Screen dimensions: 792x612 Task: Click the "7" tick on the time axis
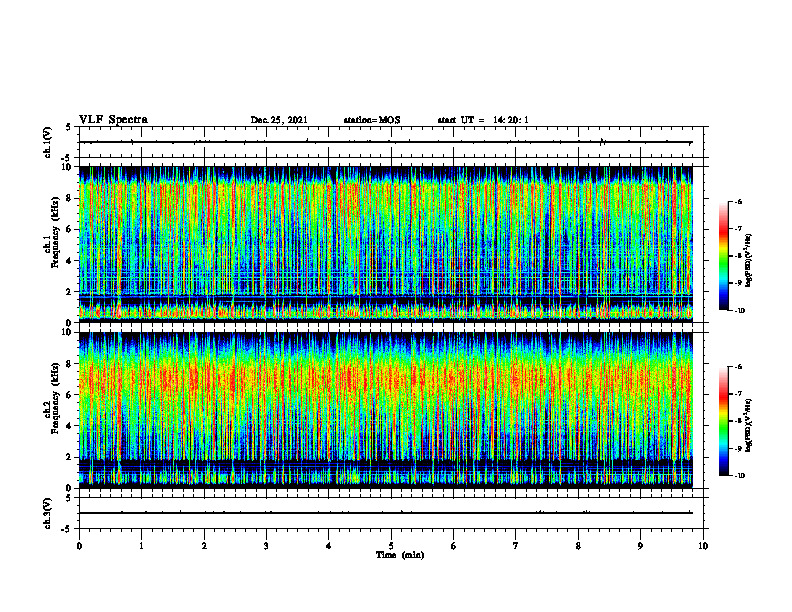point(516,546)
